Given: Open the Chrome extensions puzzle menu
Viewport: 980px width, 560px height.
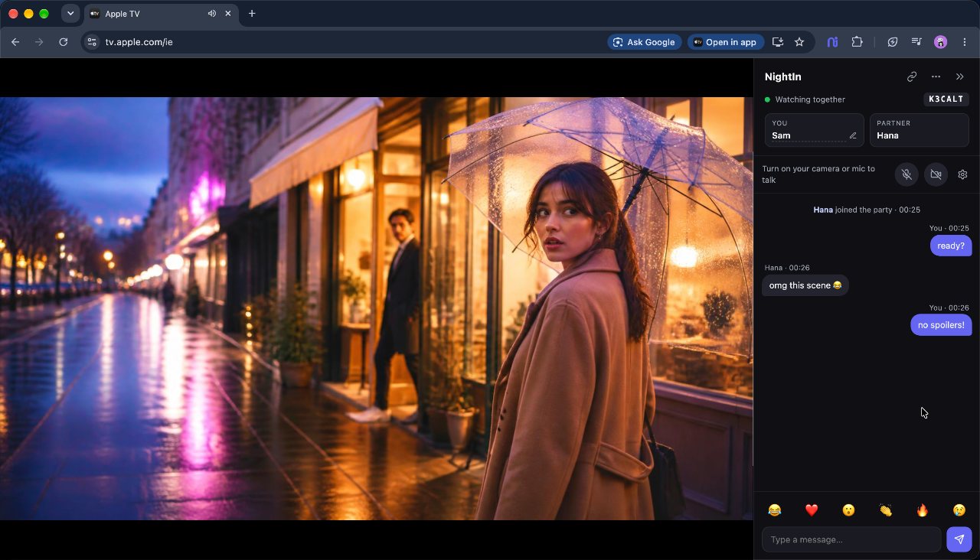Looking at the screenshot, I should click(x=857, y=42).
